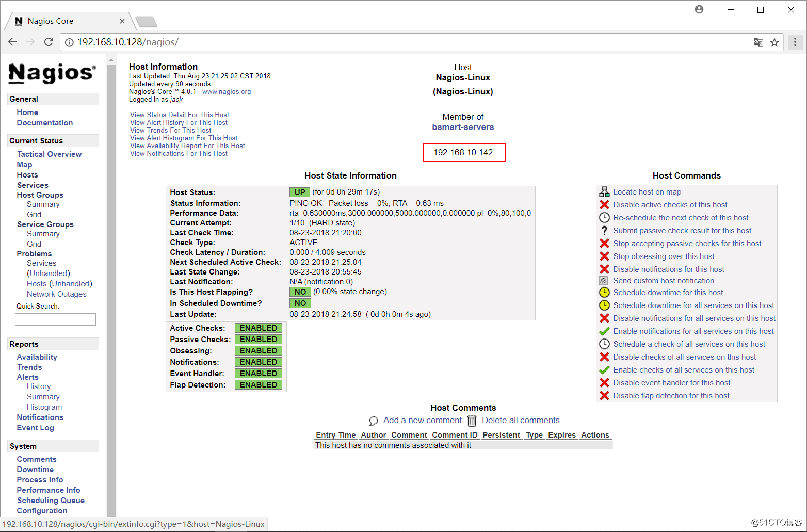Go back using browser back arrow
807x532 pixels.
point(13,42)
